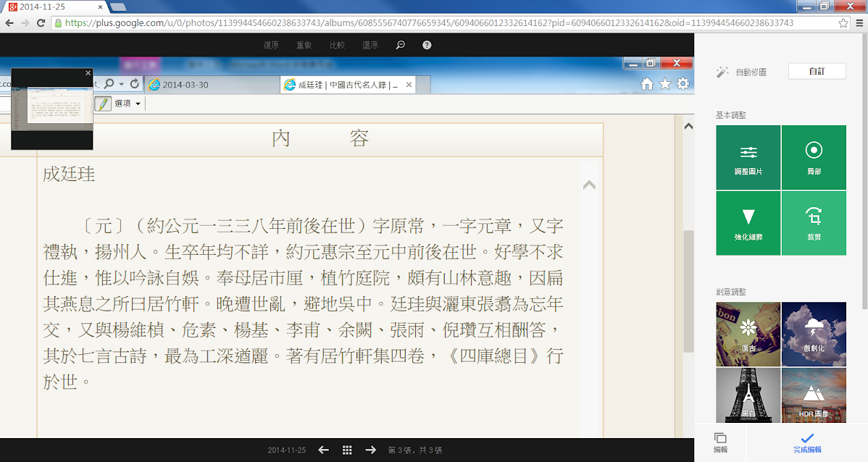This screenshot has height=462, width=868.
Task: Click the Chrome address bar URL
Action: [x=429, y=22]
